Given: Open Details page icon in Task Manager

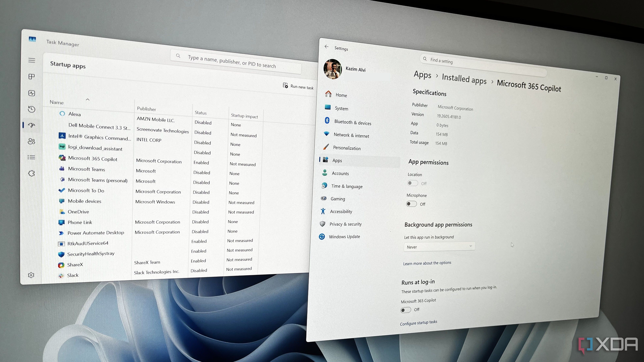Looking at the screenshot, I should (31, 157).
